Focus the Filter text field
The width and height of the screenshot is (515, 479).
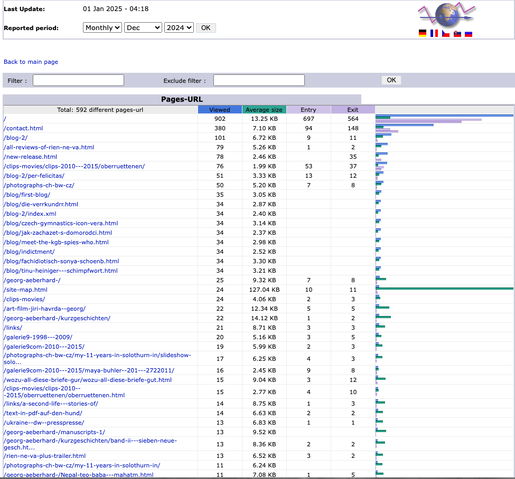click(x=78, y=80)
